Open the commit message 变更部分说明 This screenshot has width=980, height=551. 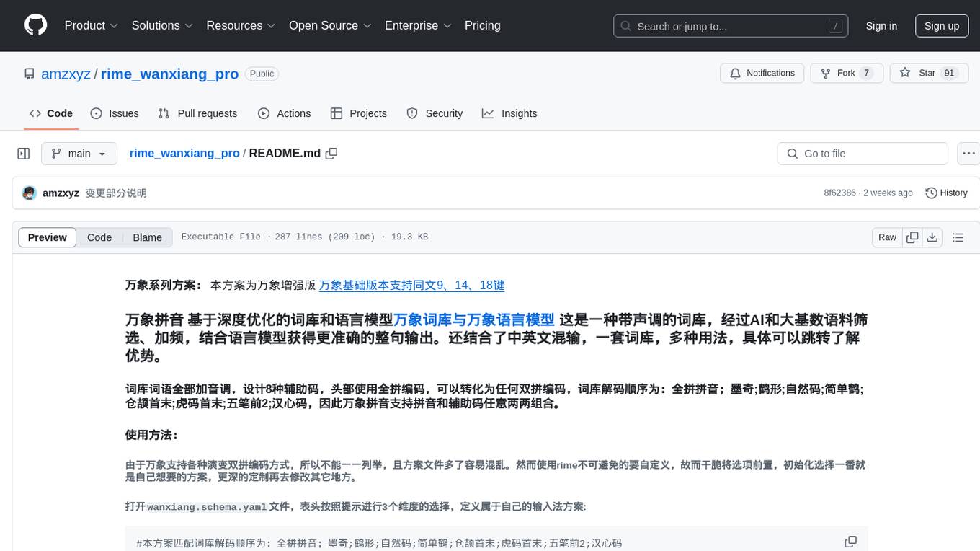(x=116, y=193)
